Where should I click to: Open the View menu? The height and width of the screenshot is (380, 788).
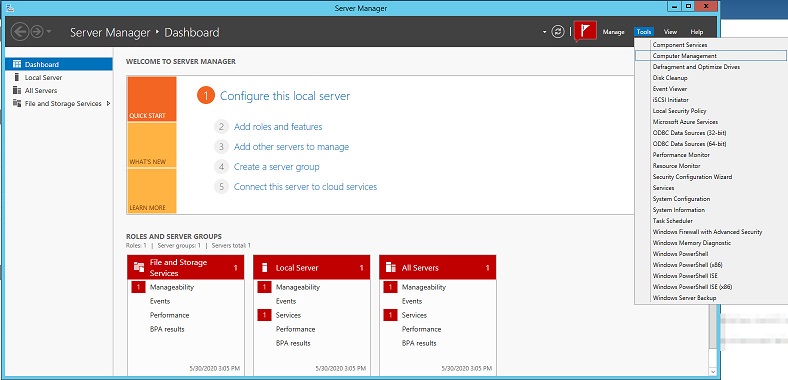(x=670, y=32)
